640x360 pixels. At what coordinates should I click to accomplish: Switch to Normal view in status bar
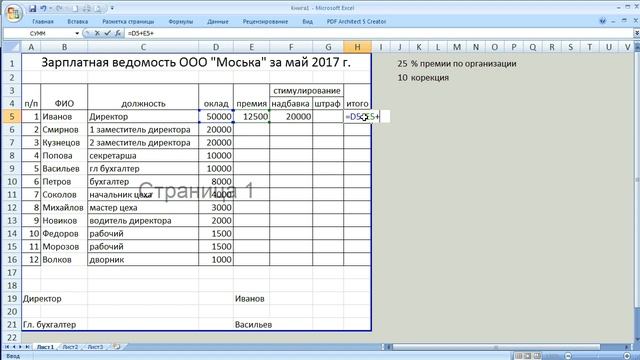click(518, 356)
